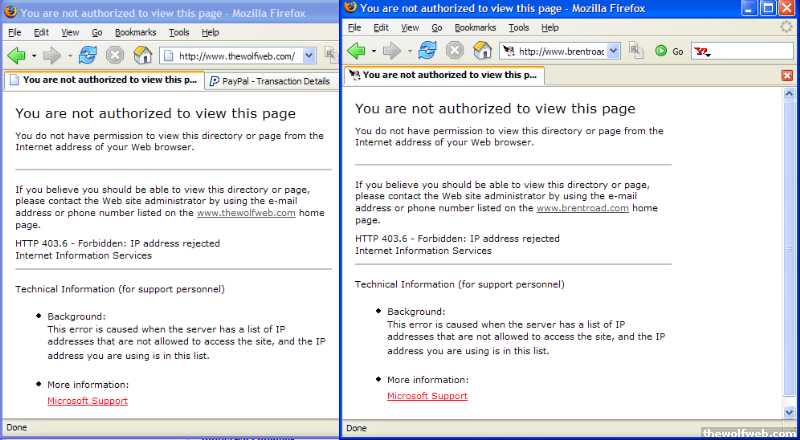Click Yahoo search input box

click(753, 51)
